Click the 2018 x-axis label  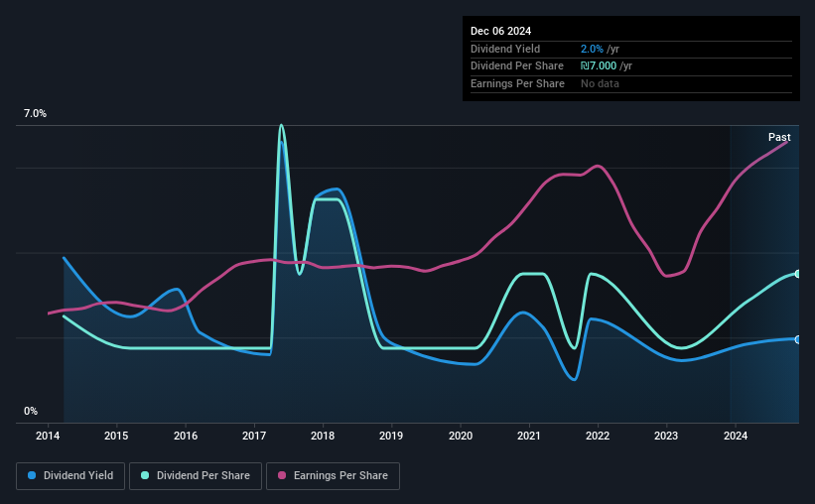(x=323, y=436)
